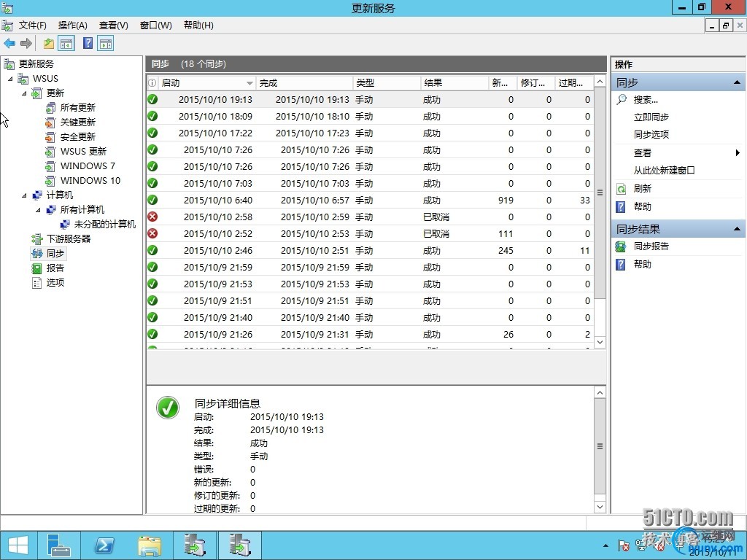Screen dimensions: 747x560
Task: Click the info icon column header
Action: click(x=152, y=83)
